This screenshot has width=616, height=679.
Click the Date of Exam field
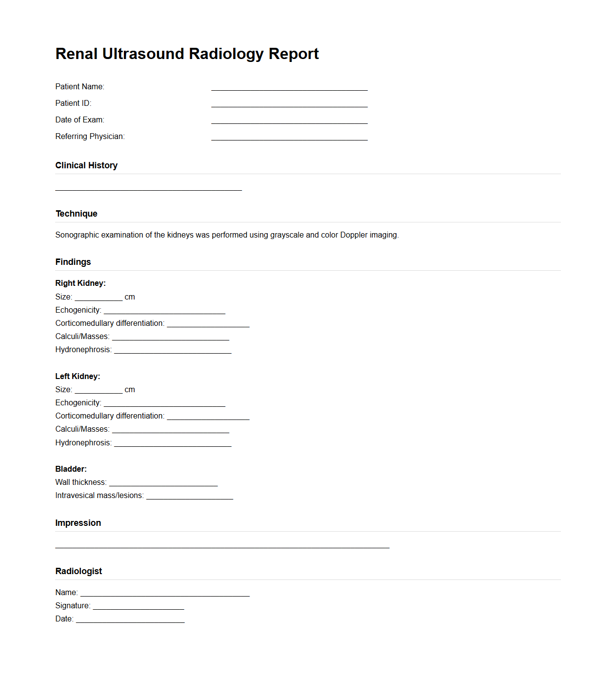point(288,121)
